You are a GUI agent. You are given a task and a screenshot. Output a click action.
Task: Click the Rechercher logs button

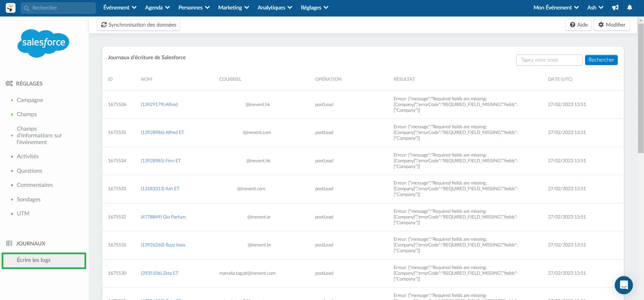601,60
